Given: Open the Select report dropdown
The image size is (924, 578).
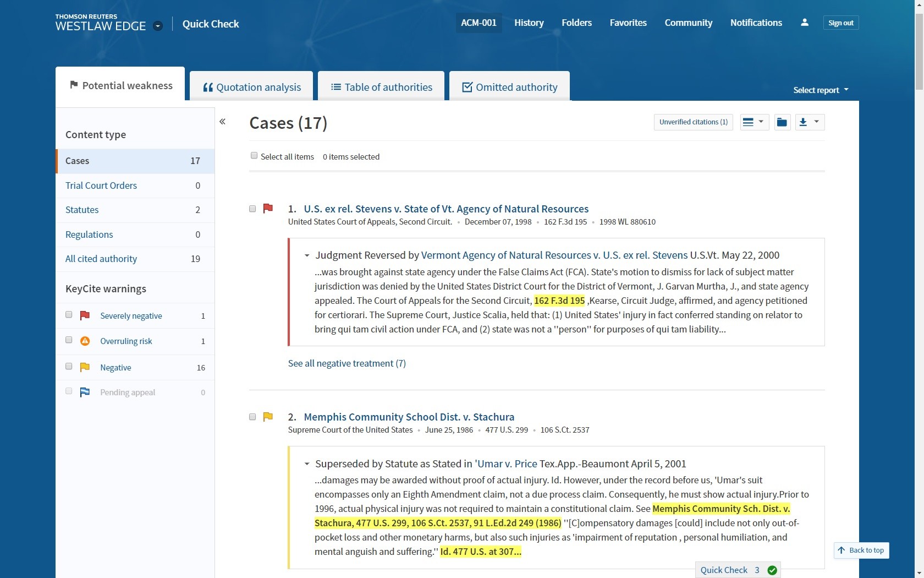Looking at the screenshot, I should point(821,90).
